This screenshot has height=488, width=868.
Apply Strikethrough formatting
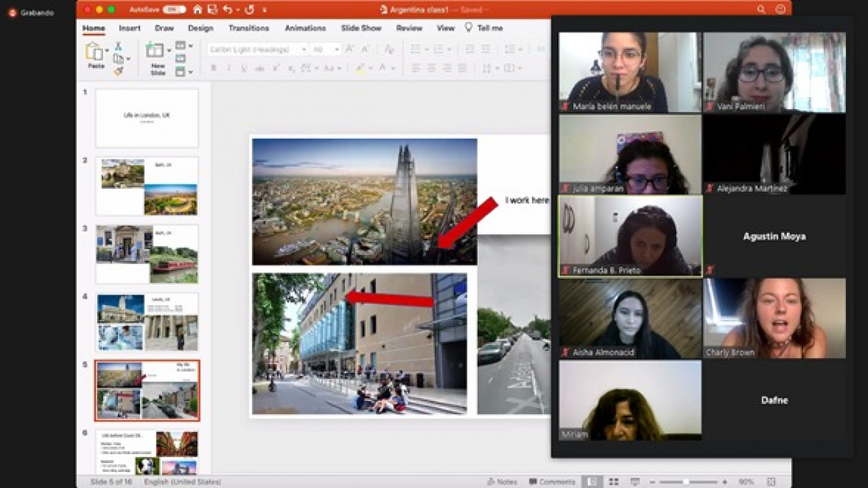260,68
